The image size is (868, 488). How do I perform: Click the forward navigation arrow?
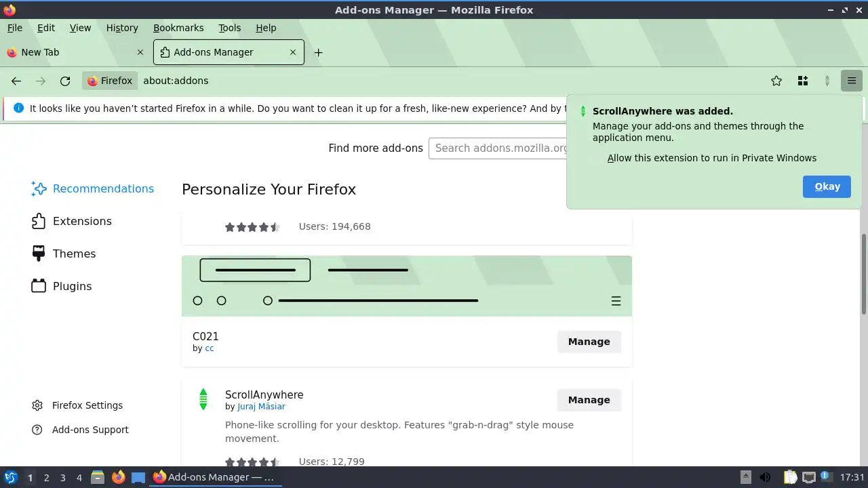pyautogui.click(x=41, y=81)
